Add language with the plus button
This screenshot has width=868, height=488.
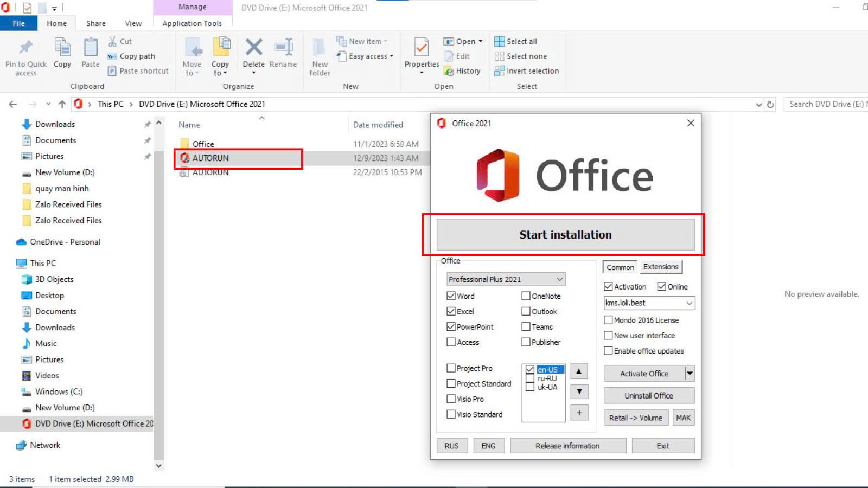pyautogui.click(x=579, y=413)
